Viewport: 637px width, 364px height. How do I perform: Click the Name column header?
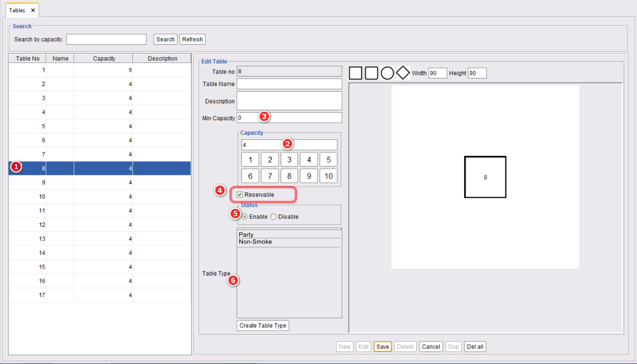[60, 58]
